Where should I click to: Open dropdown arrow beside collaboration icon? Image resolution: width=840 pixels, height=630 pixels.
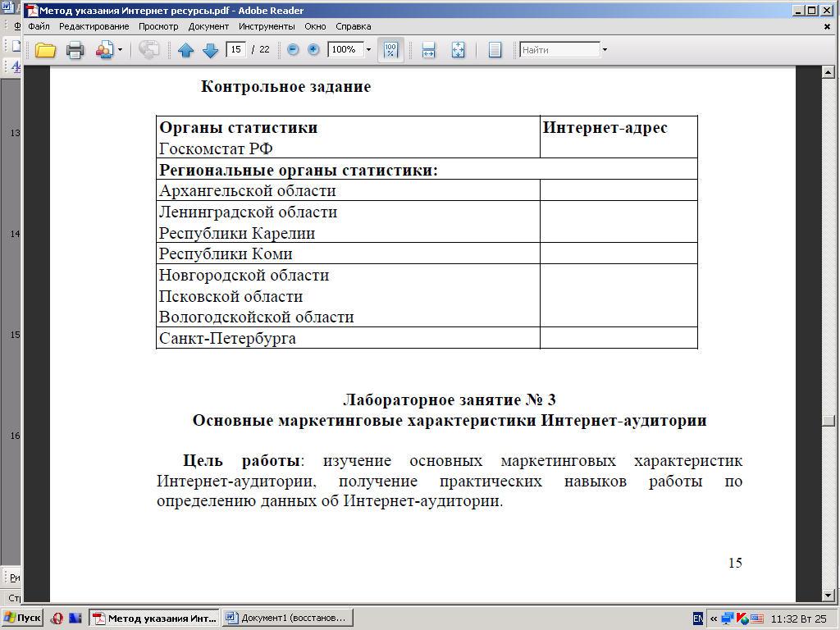[120, 50]
